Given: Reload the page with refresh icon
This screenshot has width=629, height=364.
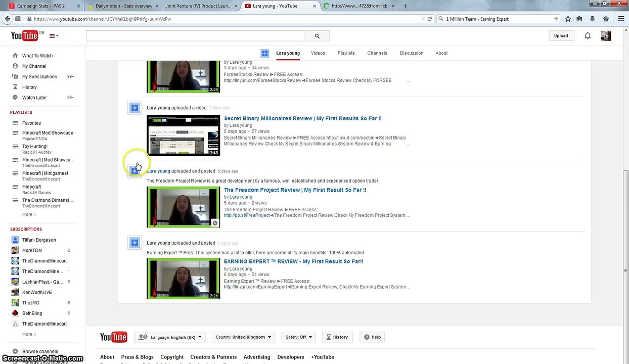Looking at the screenshot, I should coord(430,19).
